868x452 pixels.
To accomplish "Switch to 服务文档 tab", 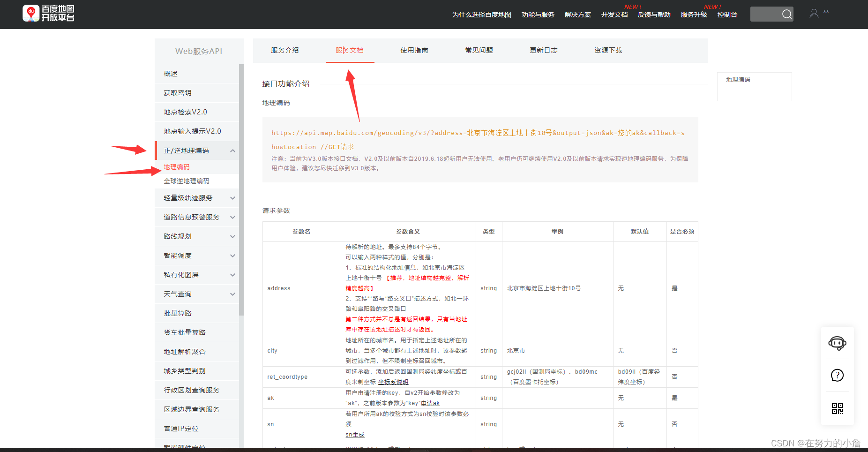I will click(x=350, y=50).
